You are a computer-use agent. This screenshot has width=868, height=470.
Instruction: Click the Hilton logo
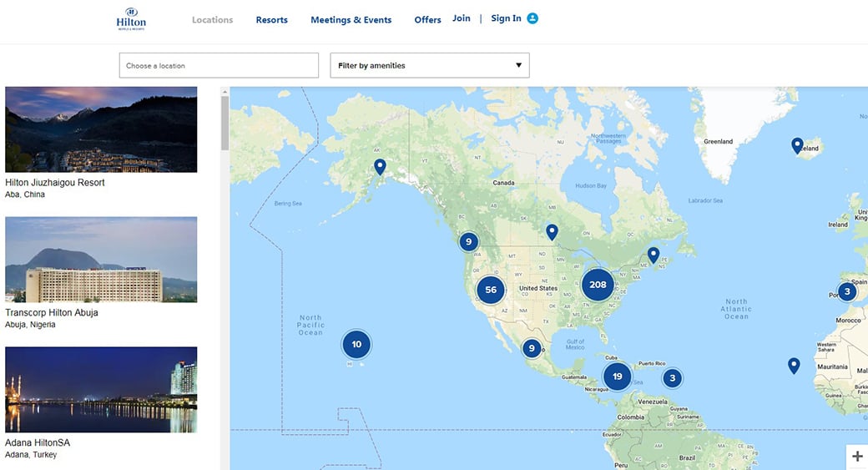[131, 19]
